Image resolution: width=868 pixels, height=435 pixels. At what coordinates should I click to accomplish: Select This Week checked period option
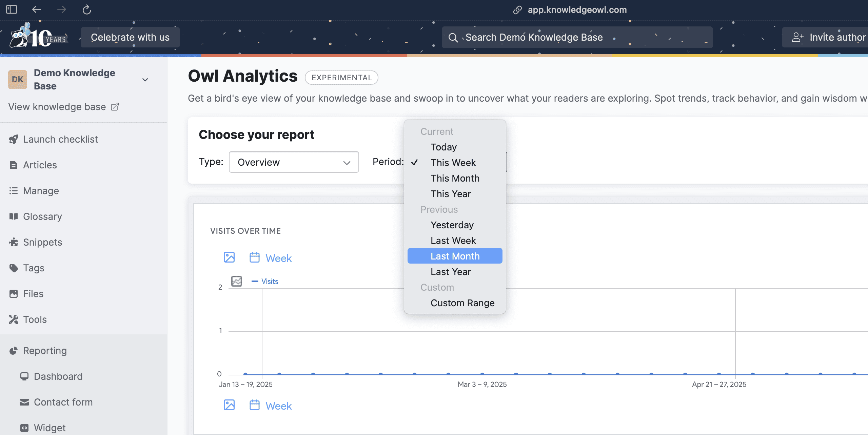453,163
